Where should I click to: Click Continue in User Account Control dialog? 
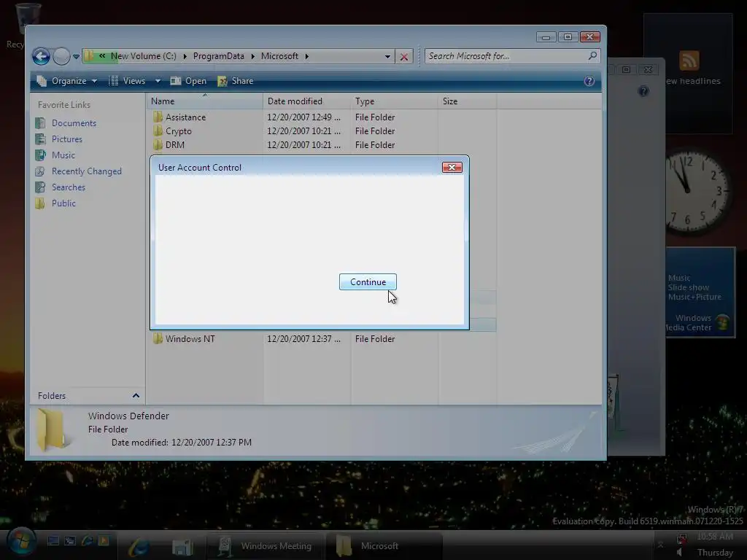(x=368, y=282)
